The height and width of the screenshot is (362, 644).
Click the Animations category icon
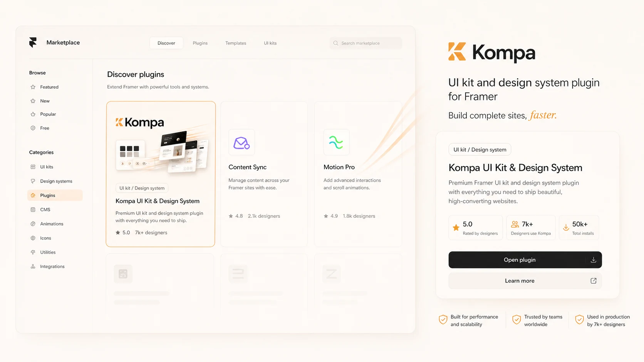pos(33,224)
